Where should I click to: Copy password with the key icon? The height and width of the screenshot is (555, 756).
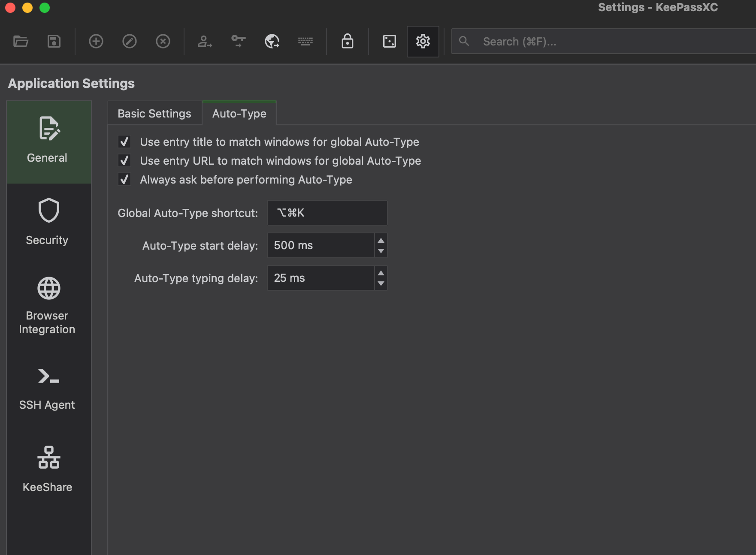point(238,41)
